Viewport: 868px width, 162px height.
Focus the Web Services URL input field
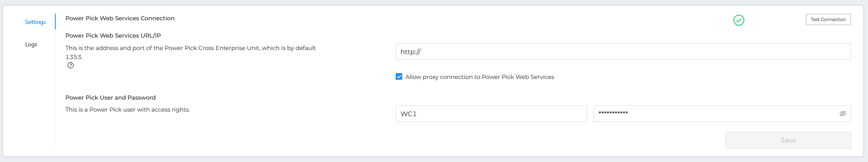click(x=623, y=52)
